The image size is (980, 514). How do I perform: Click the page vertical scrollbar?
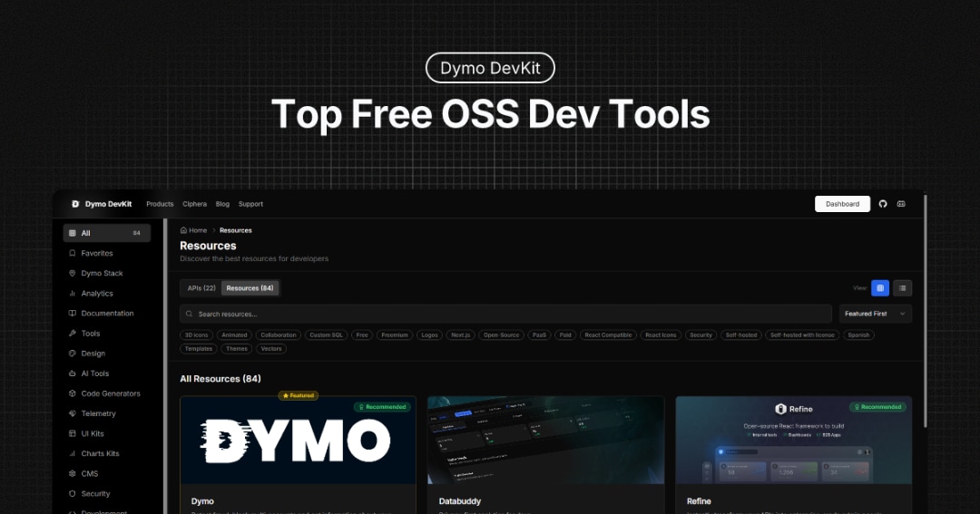coord(925,312)
